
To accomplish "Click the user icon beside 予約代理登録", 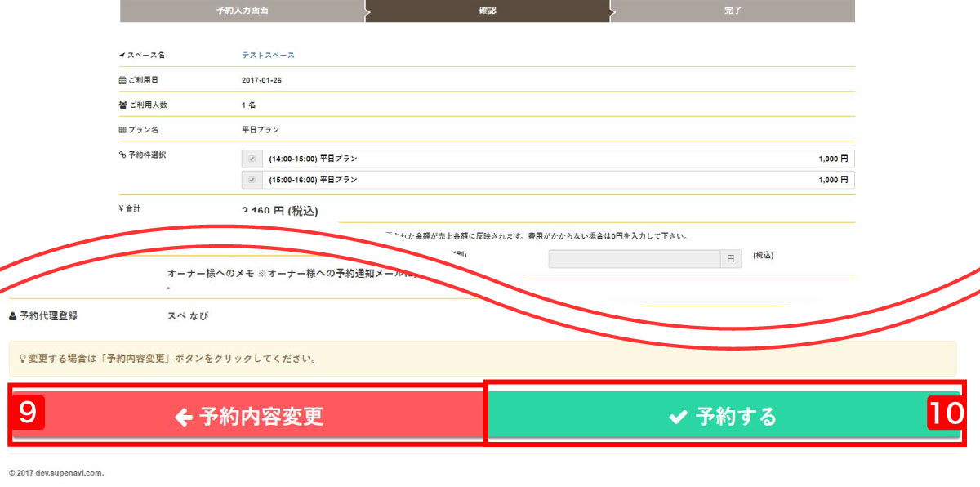I will pos(13,315).
